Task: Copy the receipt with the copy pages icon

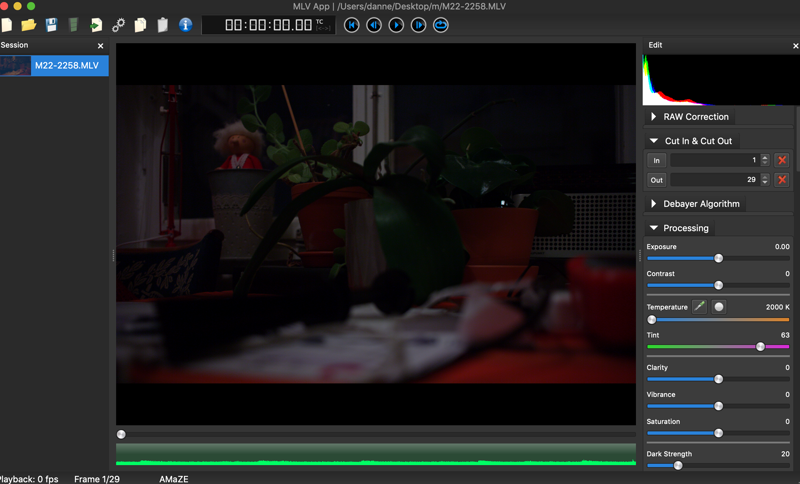Action: (140, 25)
